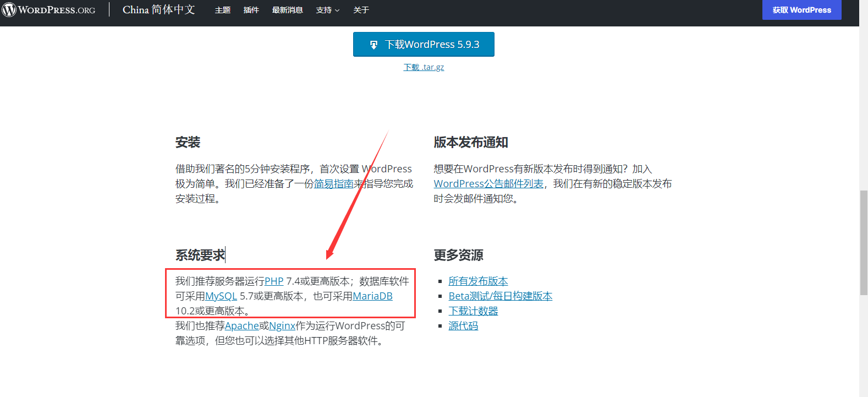
Task: Open the 最新消息 menu item
Action: (287, 10)
